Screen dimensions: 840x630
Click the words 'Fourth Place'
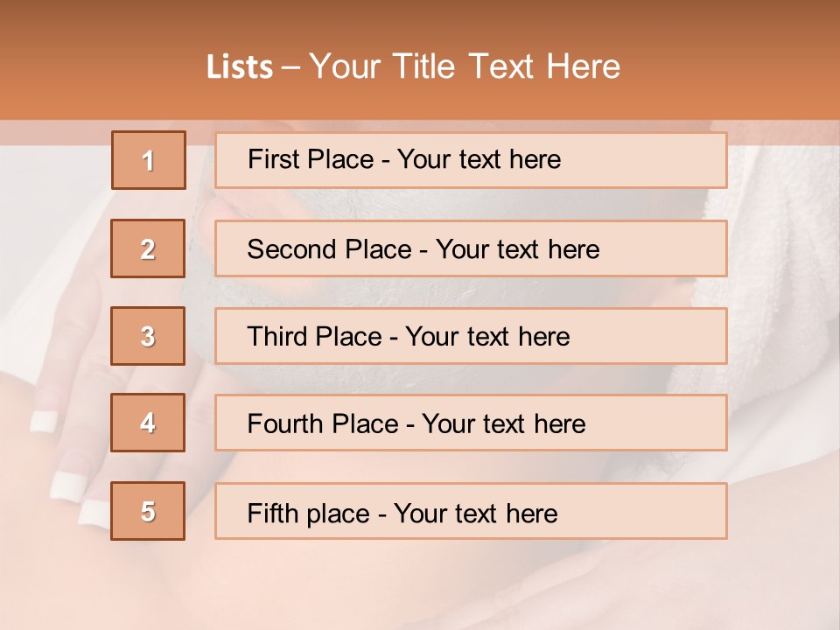point(323,423)
